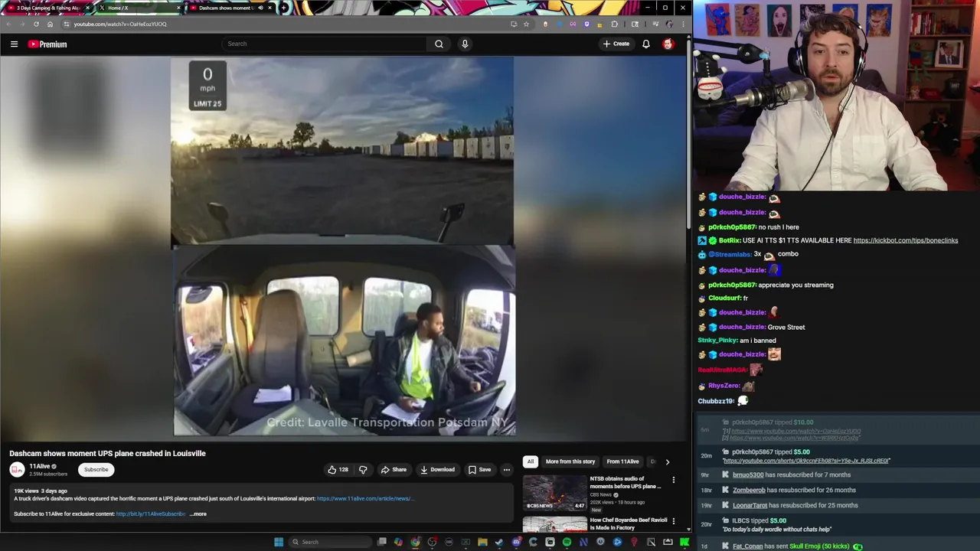980x551 pixels.
Task: Bookmark this page with star icon
Action: pyautogui.click(x=526, y=24)
